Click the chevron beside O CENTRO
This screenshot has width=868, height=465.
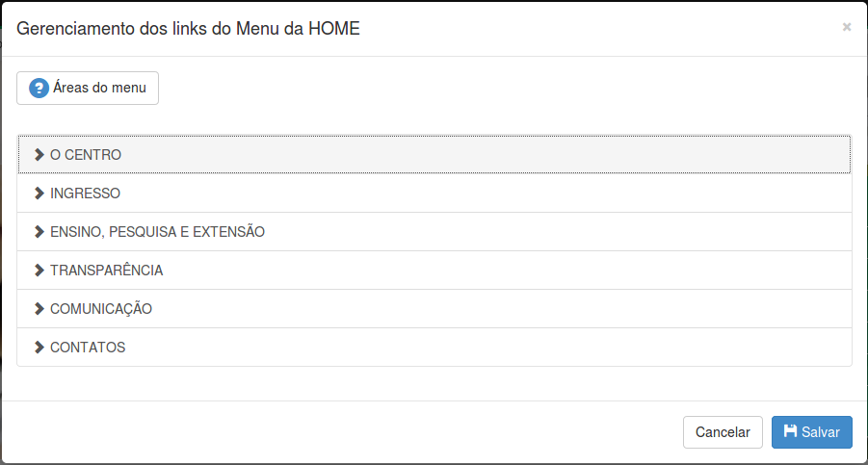(39, 155)
